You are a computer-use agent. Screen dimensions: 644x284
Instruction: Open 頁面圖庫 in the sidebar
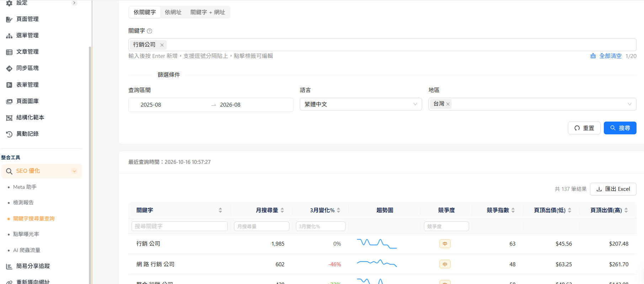click(27, 101)
